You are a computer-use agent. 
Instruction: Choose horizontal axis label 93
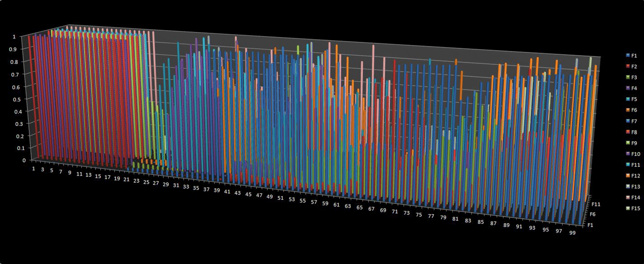click(532, 228)
